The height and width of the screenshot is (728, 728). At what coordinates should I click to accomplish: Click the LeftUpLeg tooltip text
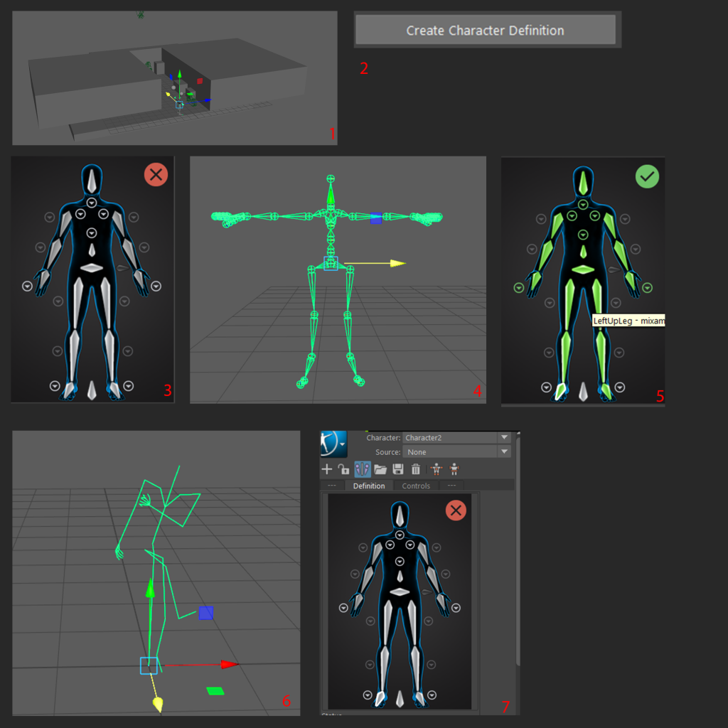628,321
